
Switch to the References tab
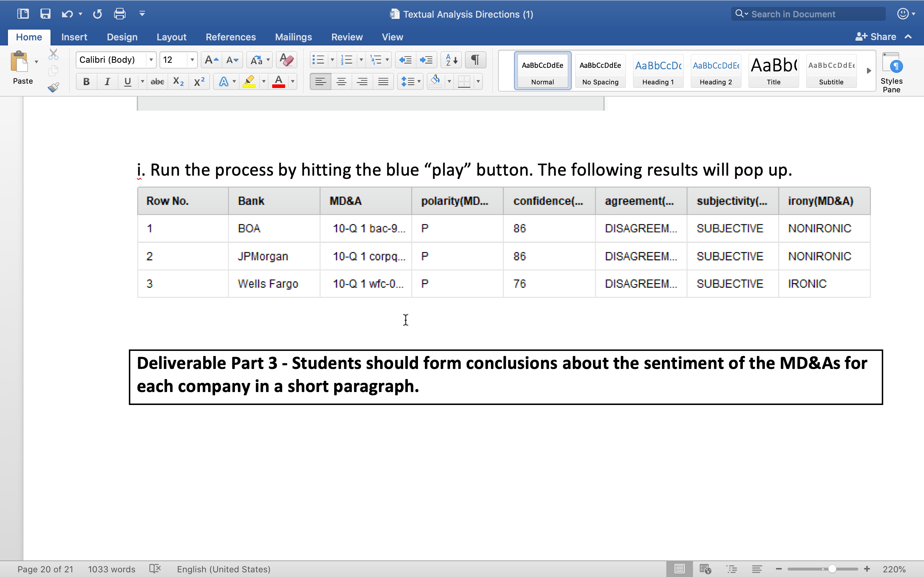pos(231,37)
